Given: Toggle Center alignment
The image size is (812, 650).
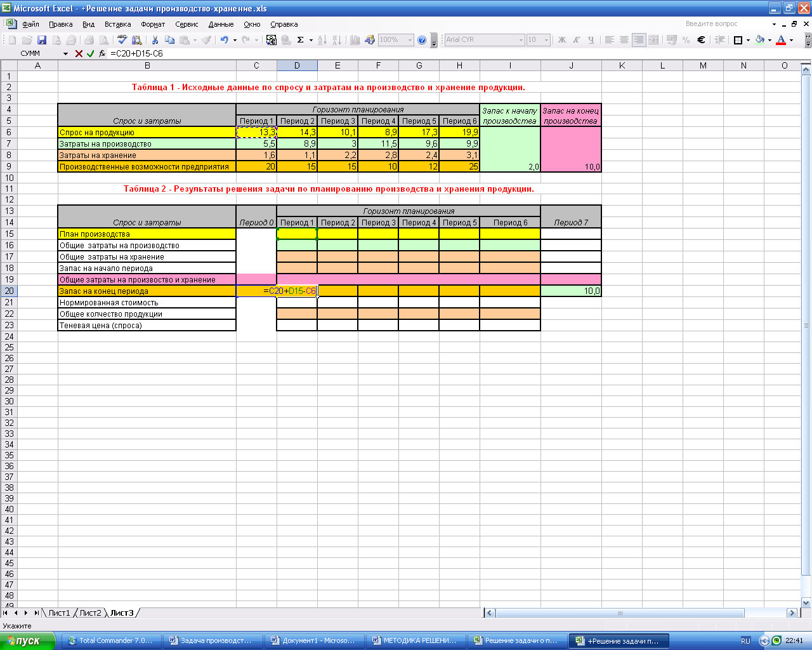Looking at the screenshot, I should pyautogui.click(x=624, y=40).
